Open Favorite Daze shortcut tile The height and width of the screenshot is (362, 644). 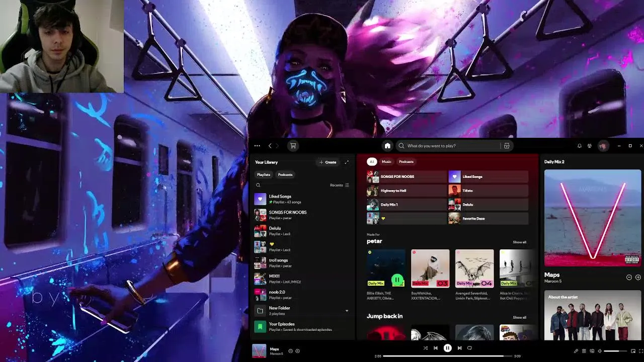pyautogui.click(x=488, y=219)
